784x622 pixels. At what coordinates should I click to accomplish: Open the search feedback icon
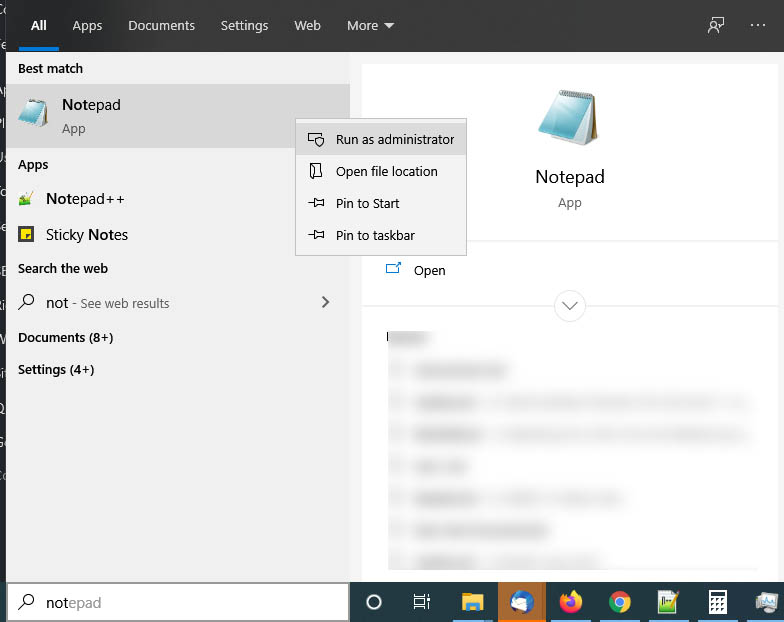715,25
